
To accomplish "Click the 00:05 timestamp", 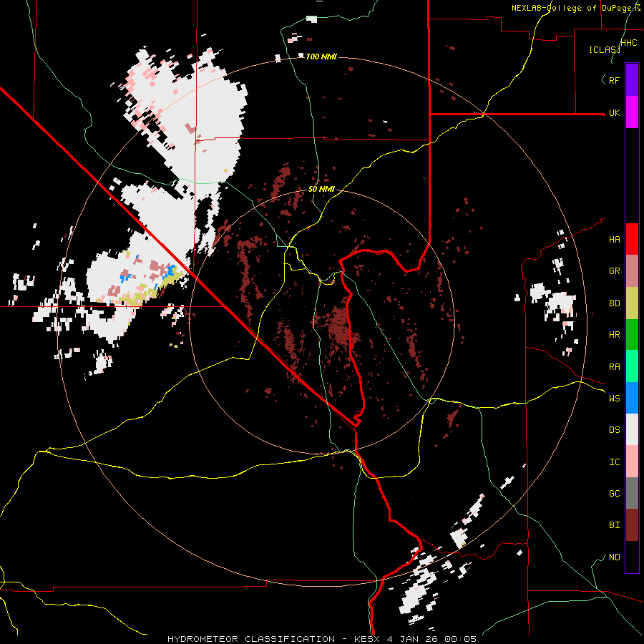I will (460, 639).
